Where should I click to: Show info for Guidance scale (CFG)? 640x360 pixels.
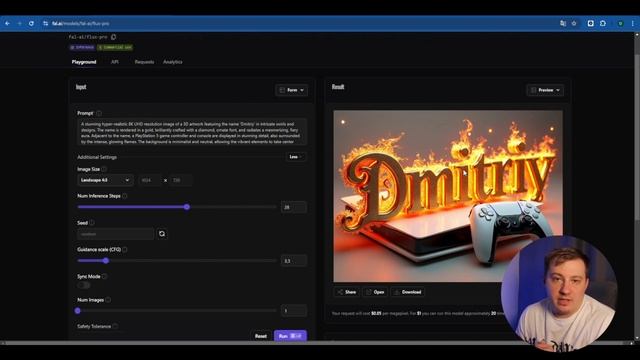tap(124, 249)
